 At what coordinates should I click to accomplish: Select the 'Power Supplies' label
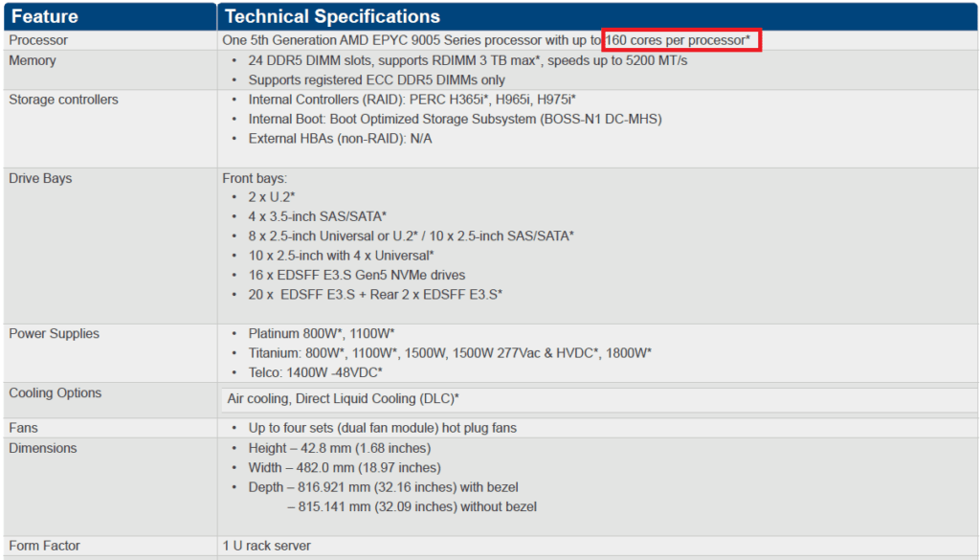click(x=54, y=333)
